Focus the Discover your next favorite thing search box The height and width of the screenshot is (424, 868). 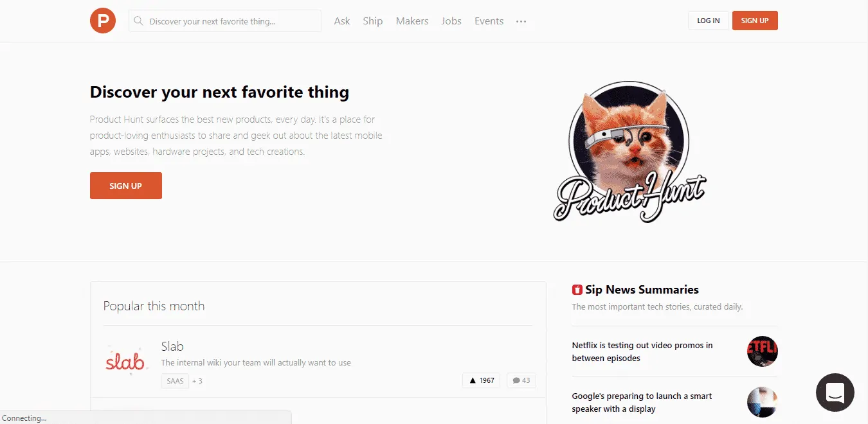[x=225, y=21]
